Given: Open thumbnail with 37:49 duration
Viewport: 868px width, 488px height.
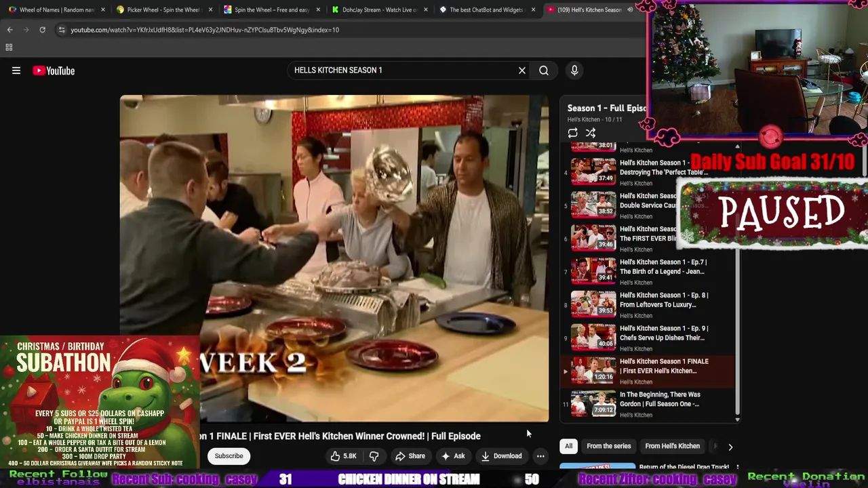Looking at the screenshot, I should (x=593, y=171).
